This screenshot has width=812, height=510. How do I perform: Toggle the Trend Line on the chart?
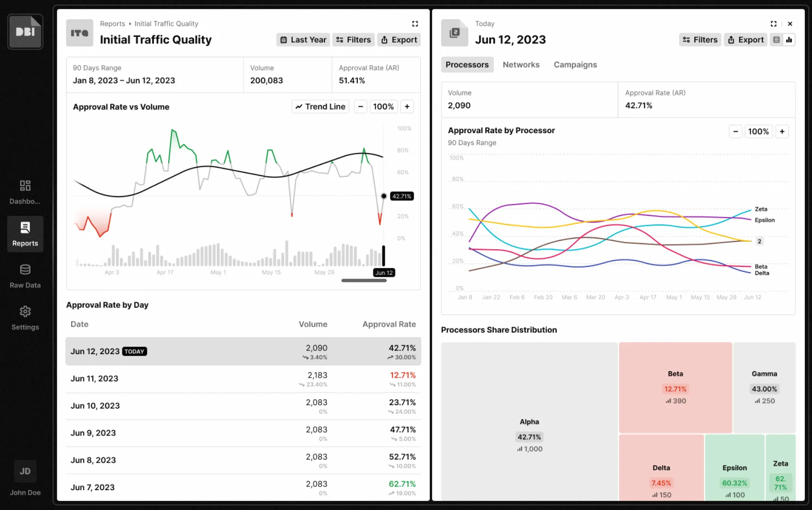[x=321, y=107]
